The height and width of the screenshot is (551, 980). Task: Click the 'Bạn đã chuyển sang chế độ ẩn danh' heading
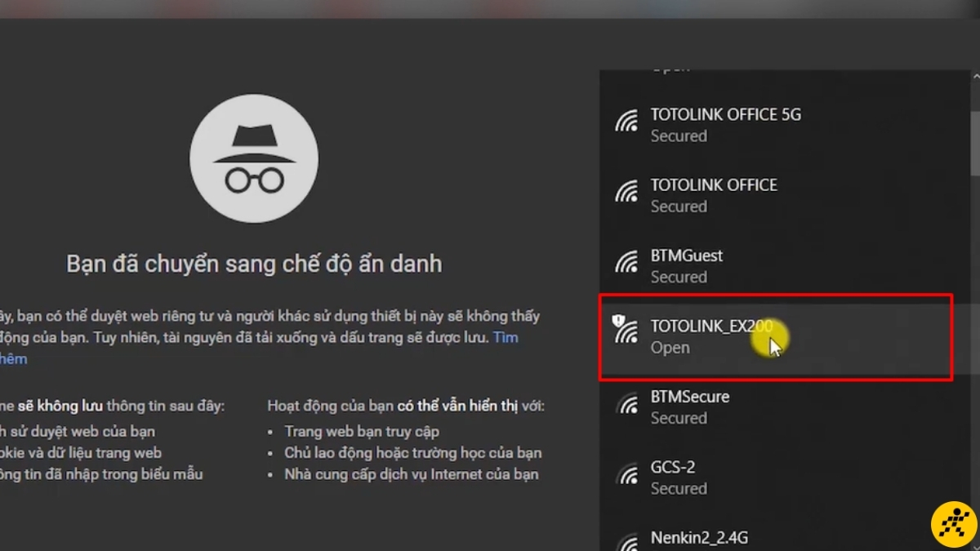254,264
